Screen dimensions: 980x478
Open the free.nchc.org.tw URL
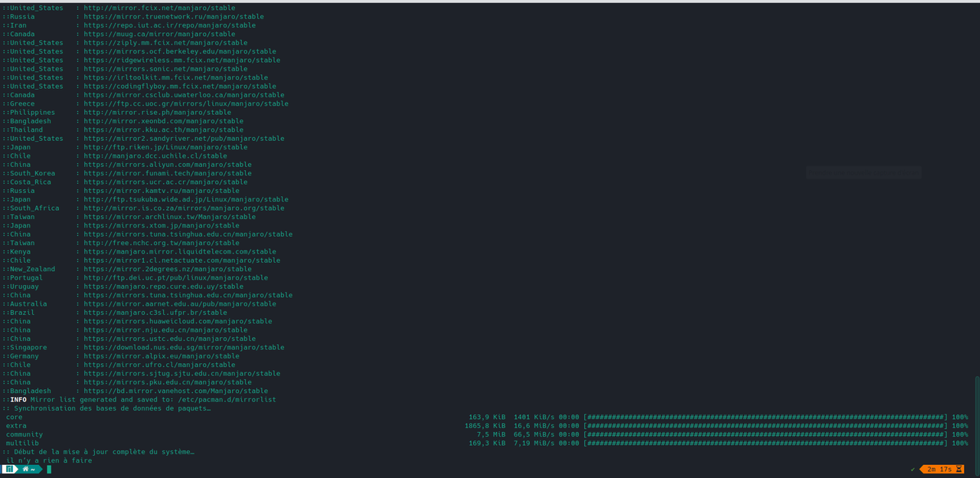[162, 243]
